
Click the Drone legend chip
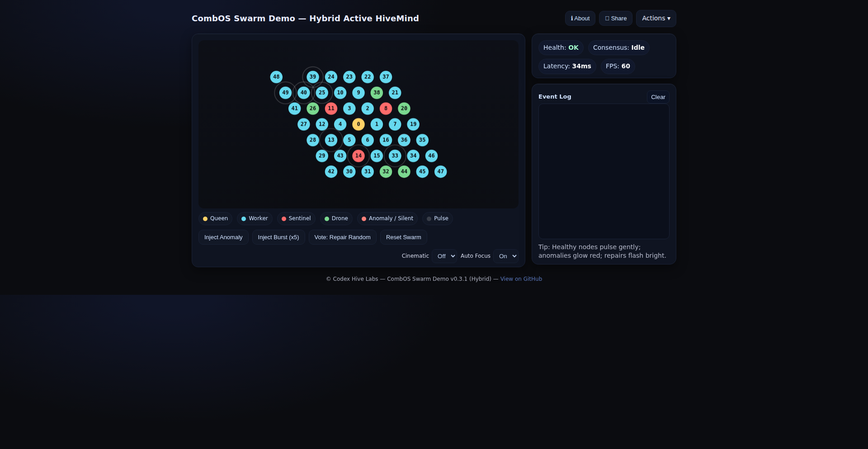tap(336, 219)
